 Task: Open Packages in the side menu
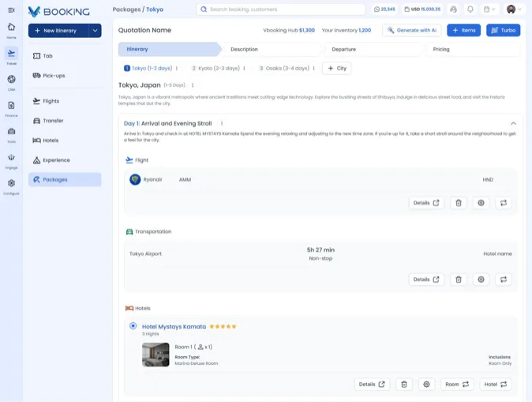[x=65, y=179]
